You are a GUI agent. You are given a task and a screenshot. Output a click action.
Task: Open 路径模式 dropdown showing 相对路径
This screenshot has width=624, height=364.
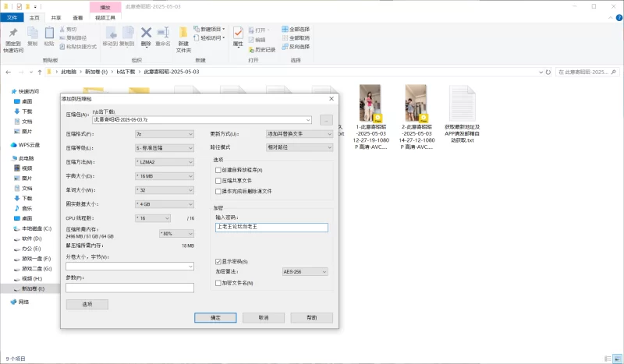[x=300, y=147]
